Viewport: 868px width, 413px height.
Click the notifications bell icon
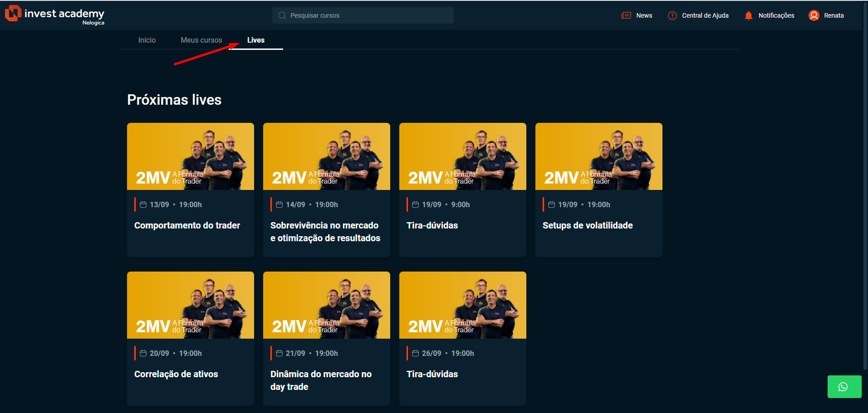click(x=749, y=15)
